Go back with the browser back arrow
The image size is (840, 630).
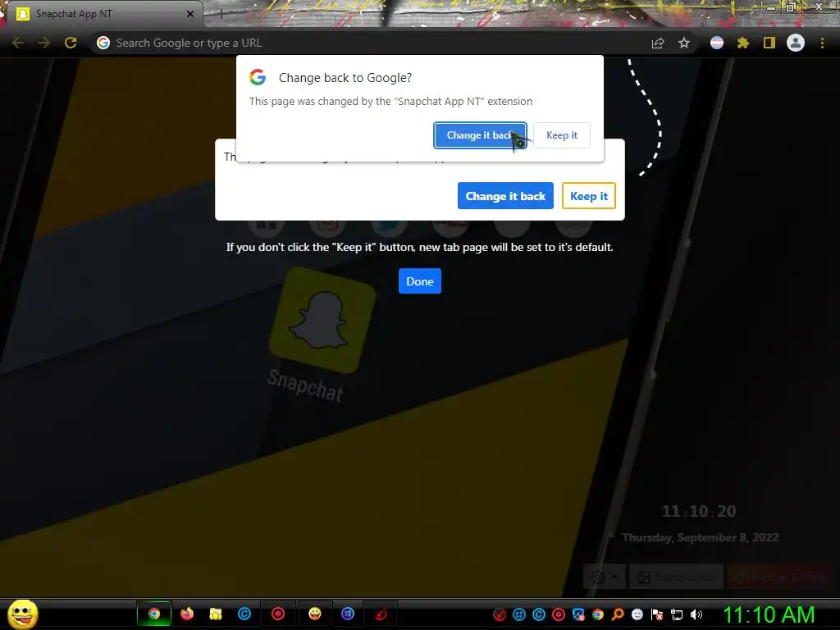[18, 43]
